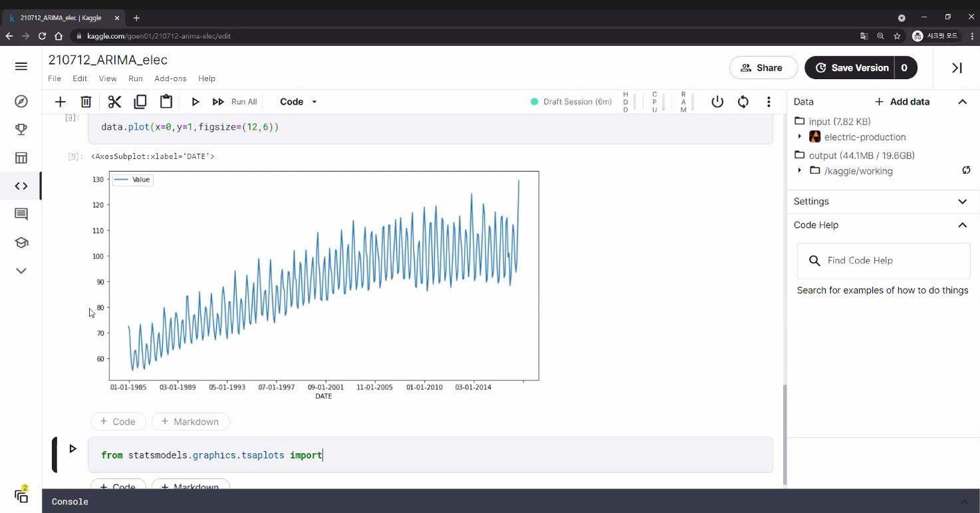Run the current cell play icon

tap(195, 102)
